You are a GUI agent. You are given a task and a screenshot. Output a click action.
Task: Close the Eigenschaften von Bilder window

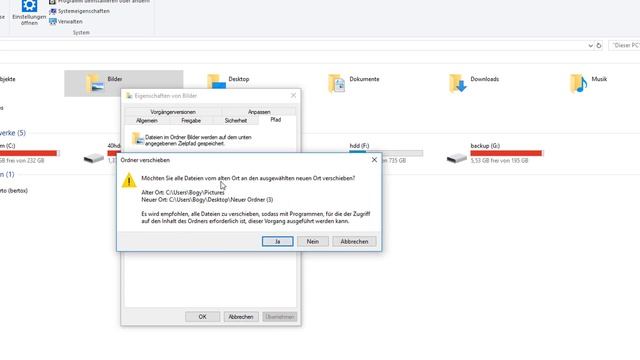pos(293,96)
